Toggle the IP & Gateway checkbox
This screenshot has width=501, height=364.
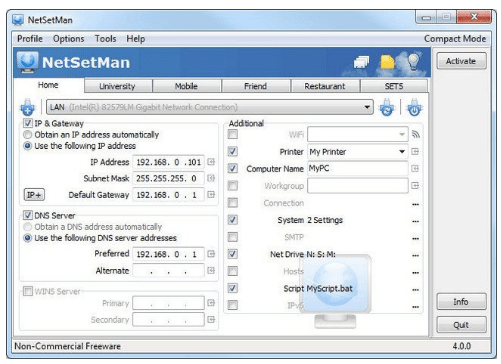pos(28,123)
